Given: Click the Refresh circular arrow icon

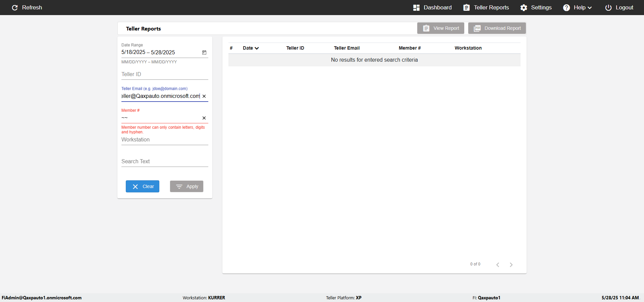Looking at the screenshot, I should coord(15,7).
